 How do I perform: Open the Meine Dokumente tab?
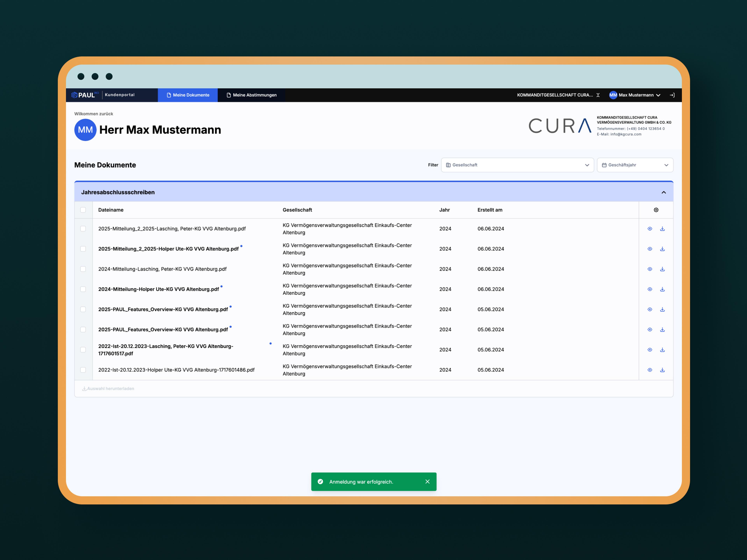point(188,95)
